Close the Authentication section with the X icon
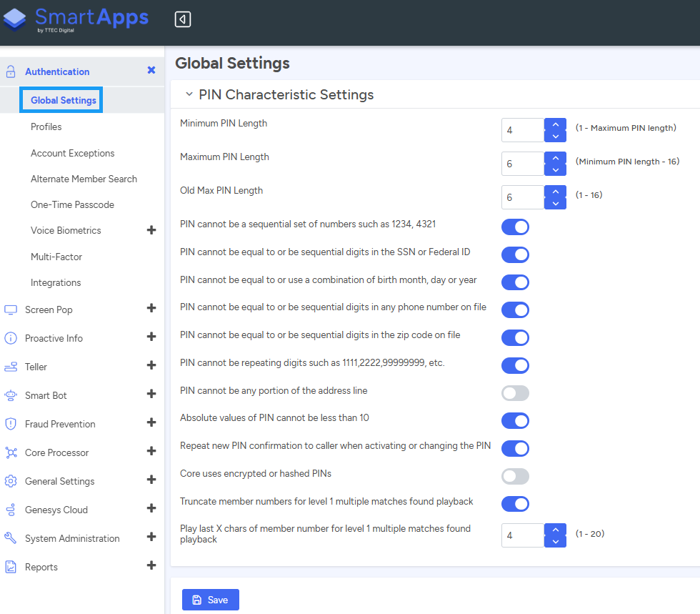The width and height of the screenshot is (700, 614). click(151, 70)
